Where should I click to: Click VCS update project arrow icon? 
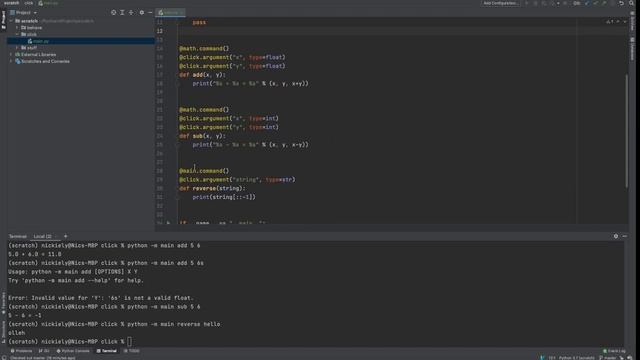click(587, 3)
